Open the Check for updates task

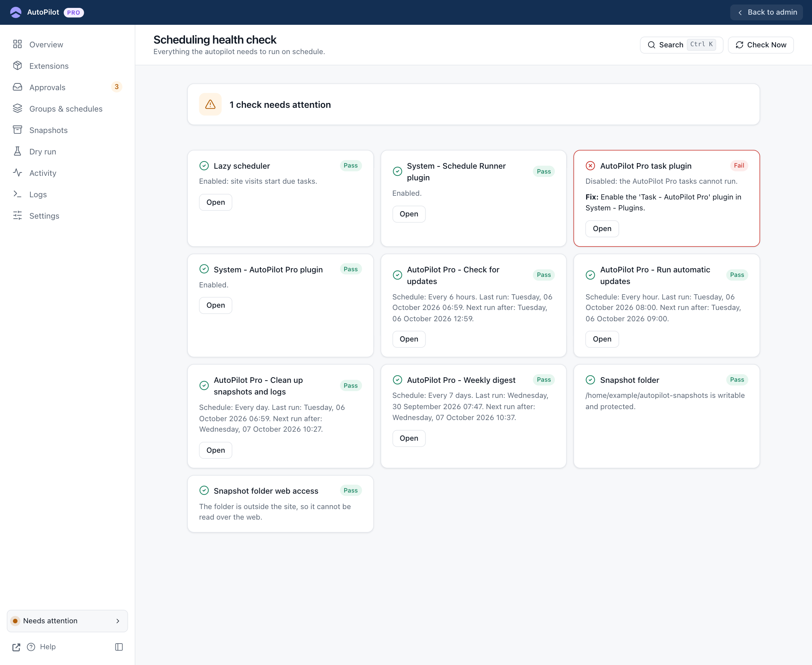click(409, 339)
